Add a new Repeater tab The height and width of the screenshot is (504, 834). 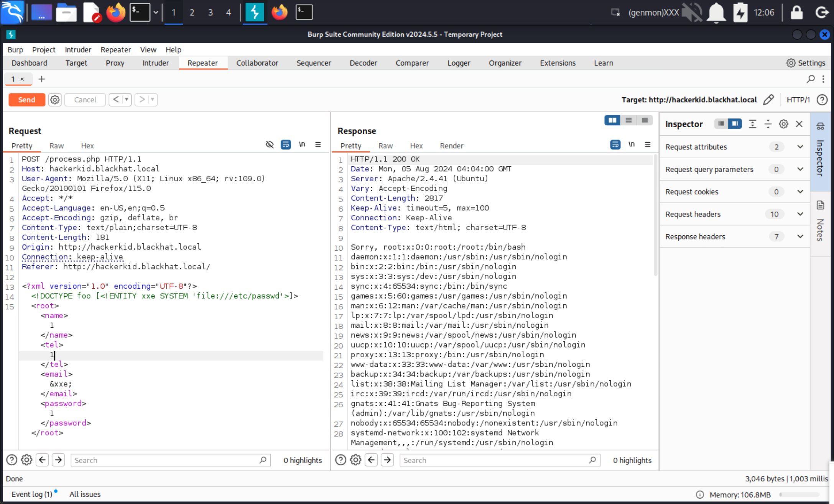pos(41,79)
